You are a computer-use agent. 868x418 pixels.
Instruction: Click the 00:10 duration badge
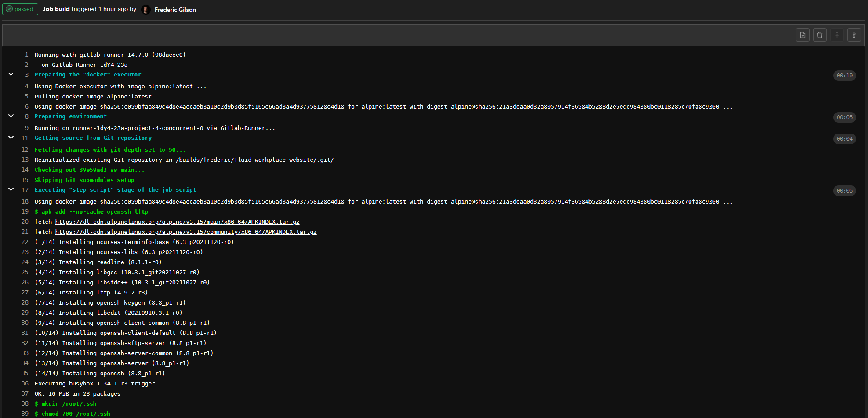coord(844,76)
